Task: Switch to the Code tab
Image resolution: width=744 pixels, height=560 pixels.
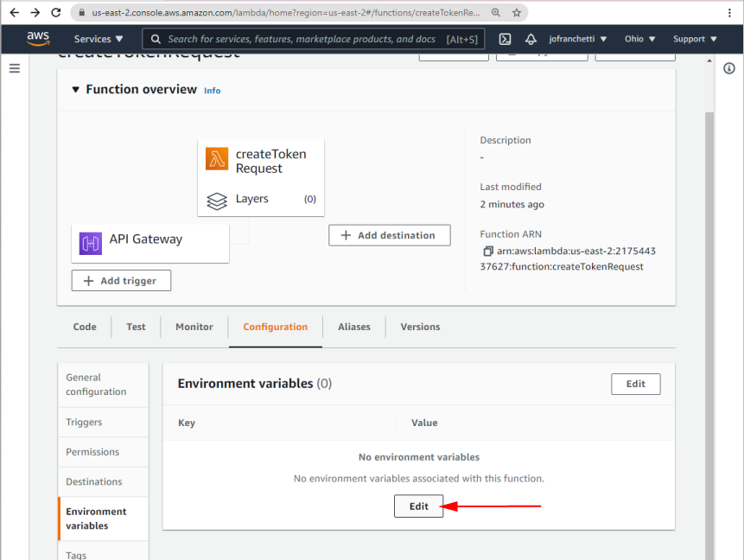Action: (84, 327)
